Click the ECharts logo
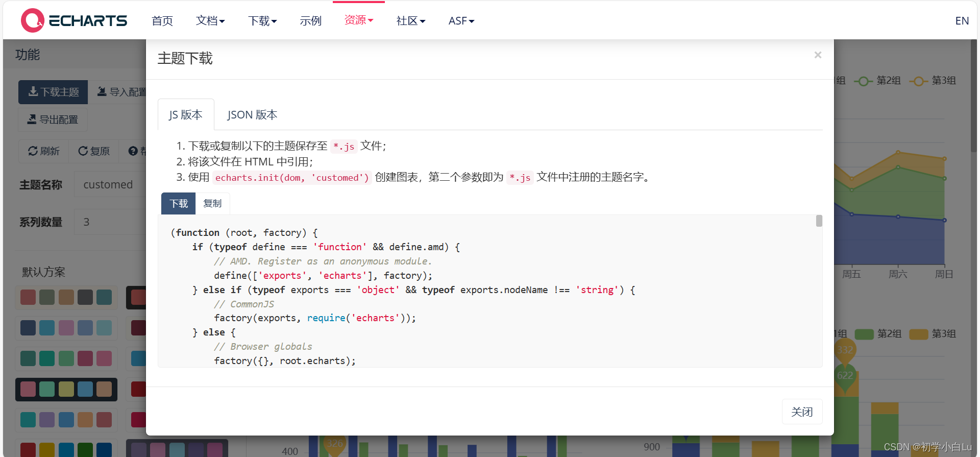 click(x=74, y=20)
